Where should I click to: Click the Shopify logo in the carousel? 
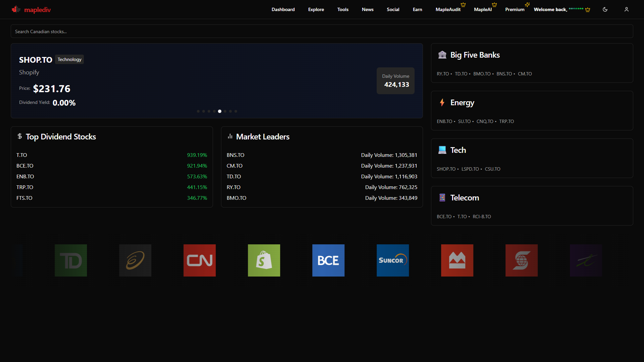click(264, 260)
